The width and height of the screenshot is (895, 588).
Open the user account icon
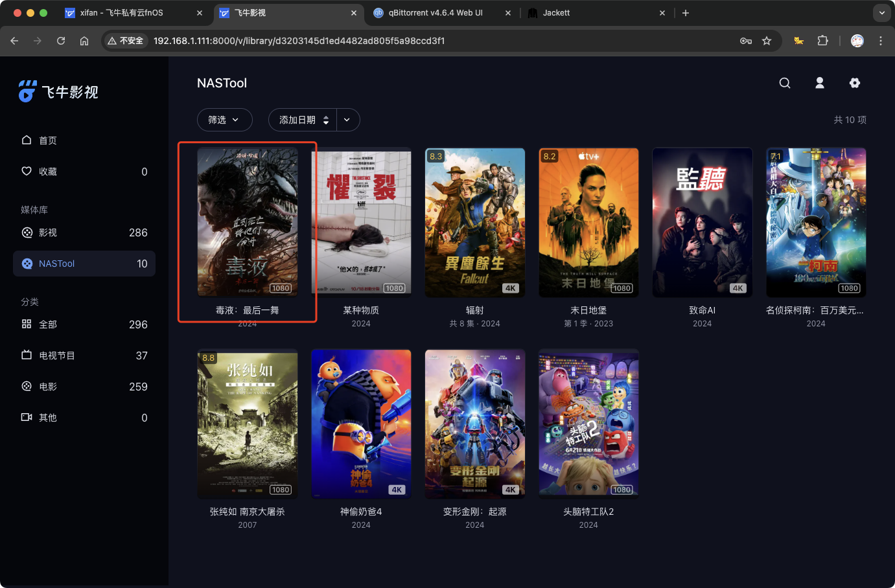[x=820, y=83]
